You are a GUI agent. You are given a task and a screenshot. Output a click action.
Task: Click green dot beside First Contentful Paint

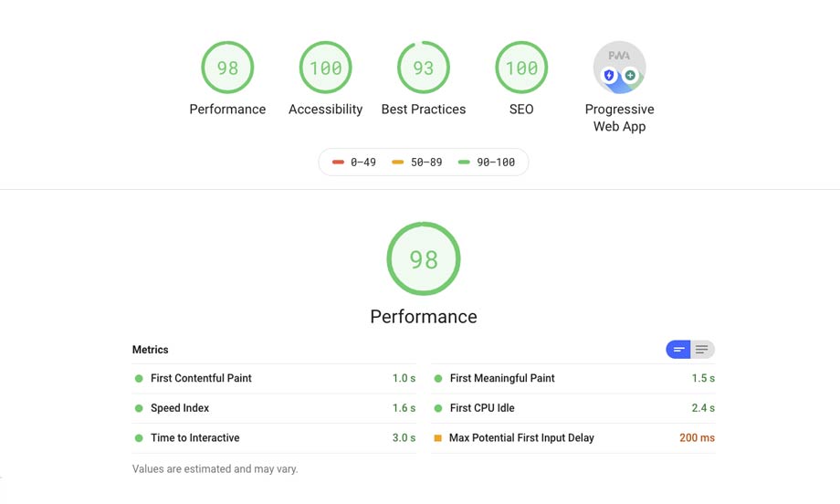tap(139, 378)
